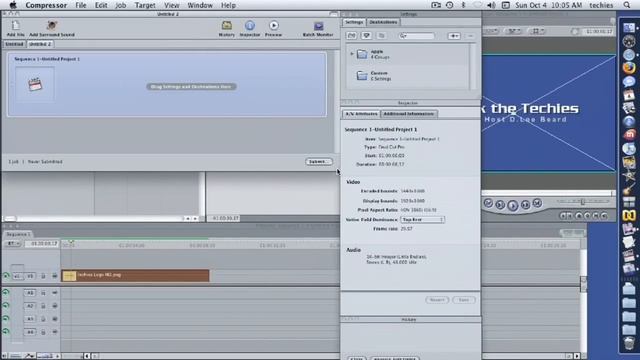The width and height of the screenshot is (640, 360).
Task: Click the Apple settings folder icon
Action: pyautogui.click(x=362, y=54)
